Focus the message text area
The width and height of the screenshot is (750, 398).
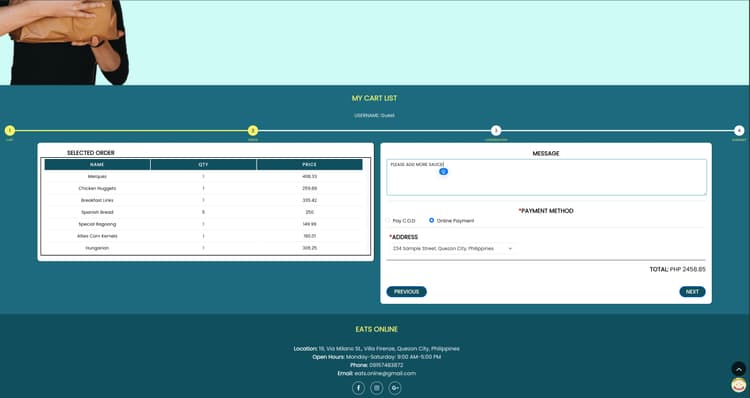[546, 177]
